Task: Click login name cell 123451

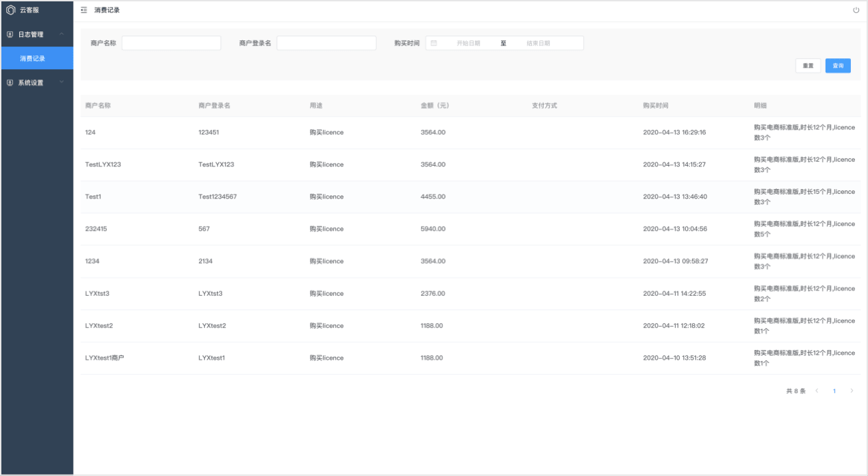Action: (209, 132)
